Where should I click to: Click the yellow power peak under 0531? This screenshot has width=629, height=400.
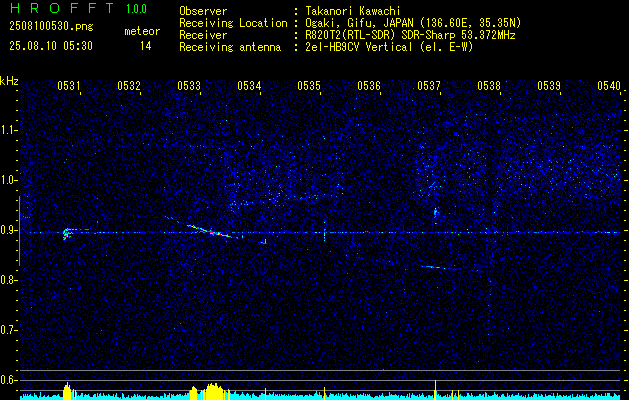(68, 391)
